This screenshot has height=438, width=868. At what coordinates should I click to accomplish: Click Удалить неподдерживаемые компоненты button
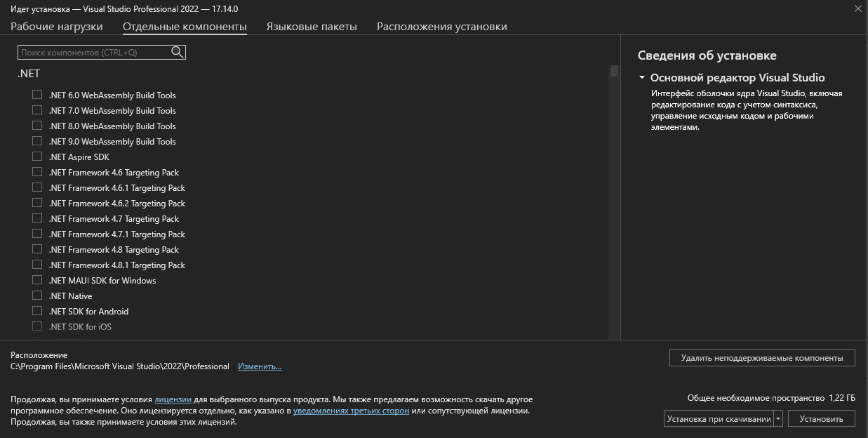[x=761, y=358]
